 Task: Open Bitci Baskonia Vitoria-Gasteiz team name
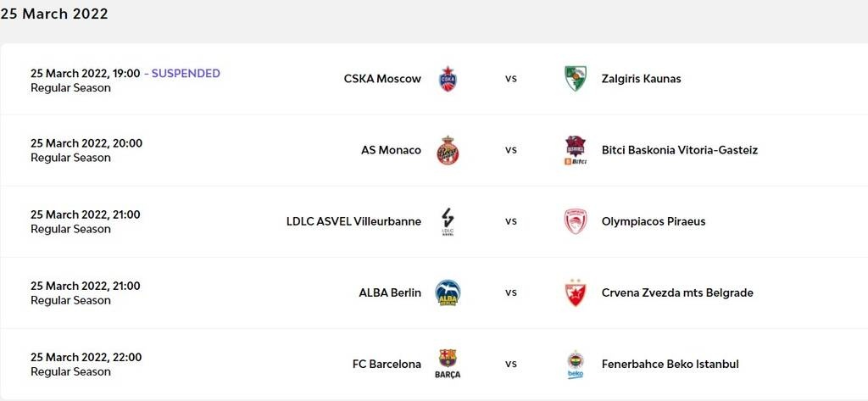tap(679, 150)
